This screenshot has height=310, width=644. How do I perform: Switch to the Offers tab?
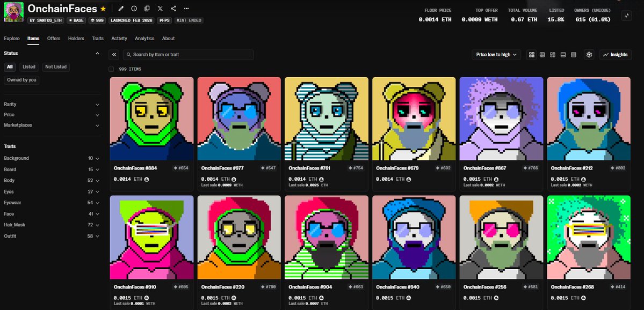point(54,39)
